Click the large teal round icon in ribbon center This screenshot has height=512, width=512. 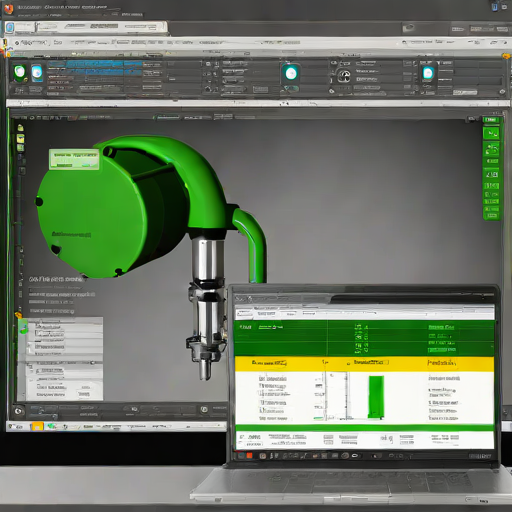(x=291, y=73)
